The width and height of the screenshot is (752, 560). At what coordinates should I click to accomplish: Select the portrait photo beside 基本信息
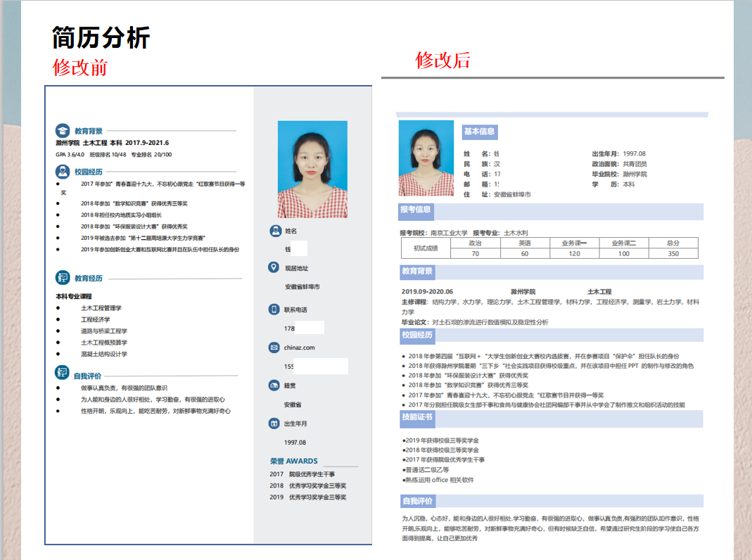pyautogui.click(x=426, y=158)
